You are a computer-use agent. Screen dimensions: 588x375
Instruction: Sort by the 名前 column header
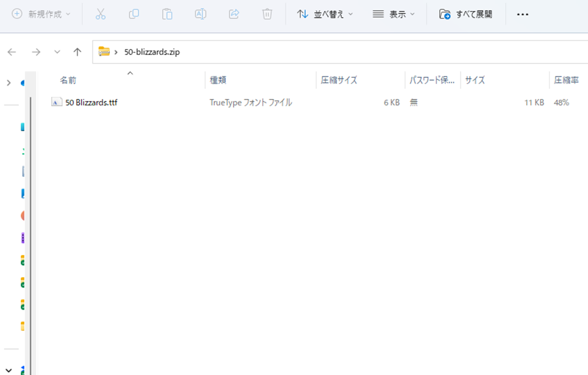pyautogui.click(x=68, y=80)
